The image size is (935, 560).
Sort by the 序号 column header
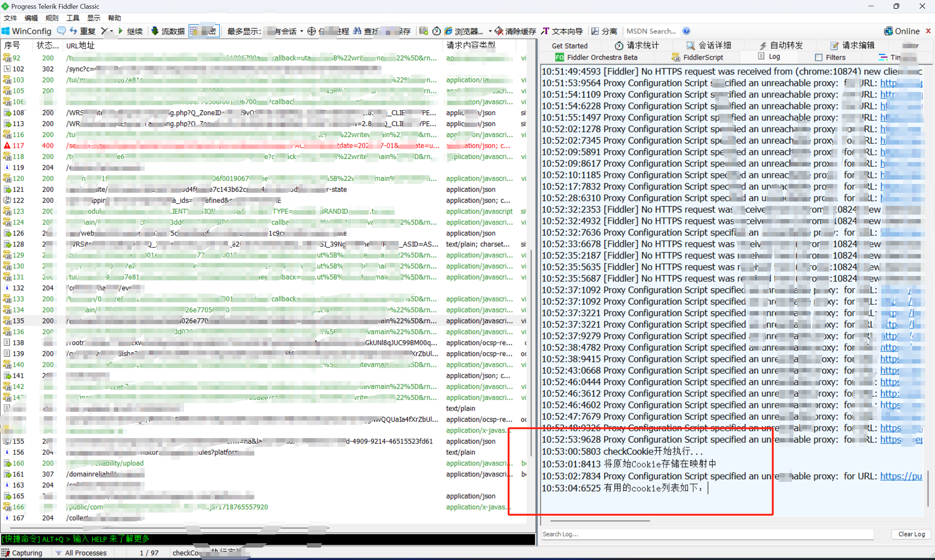click(x=16, y=45)
